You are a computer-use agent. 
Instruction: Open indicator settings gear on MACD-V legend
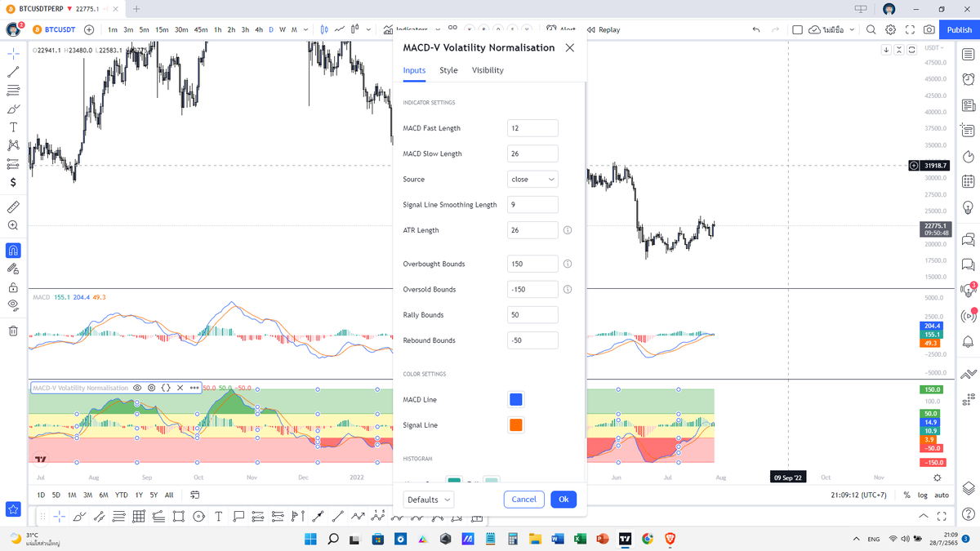(x=152, y=388)
